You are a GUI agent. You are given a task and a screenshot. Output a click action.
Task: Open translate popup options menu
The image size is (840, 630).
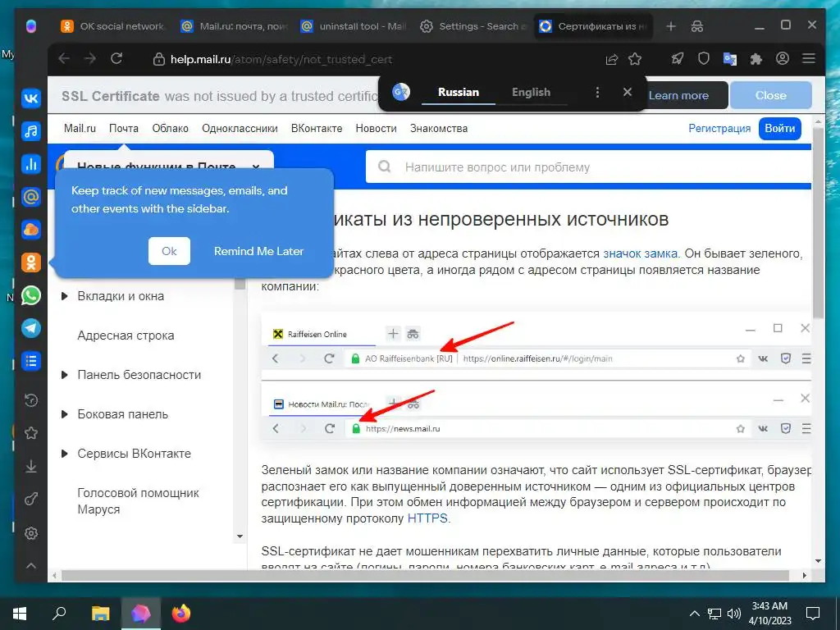[x=597, y=92]
